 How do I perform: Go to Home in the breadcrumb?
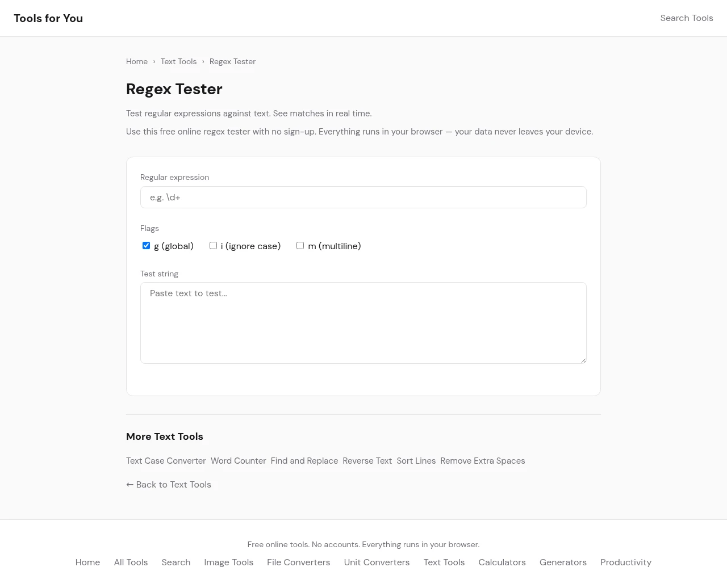tap(137, 61)
